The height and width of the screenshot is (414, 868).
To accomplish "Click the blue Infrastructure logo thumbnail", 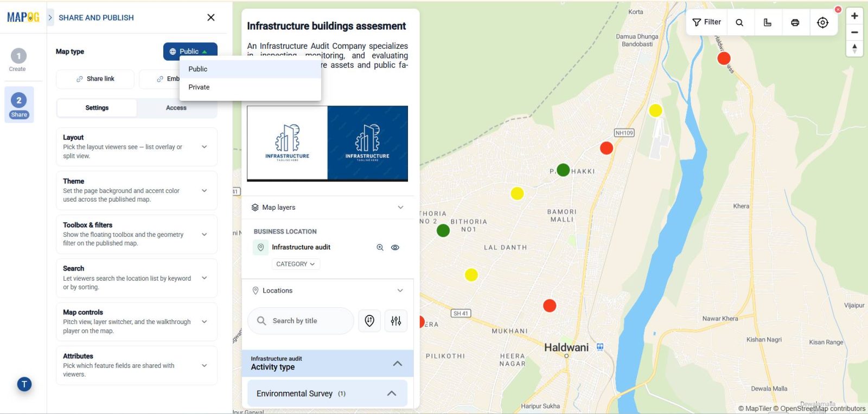I will (367, 143).
